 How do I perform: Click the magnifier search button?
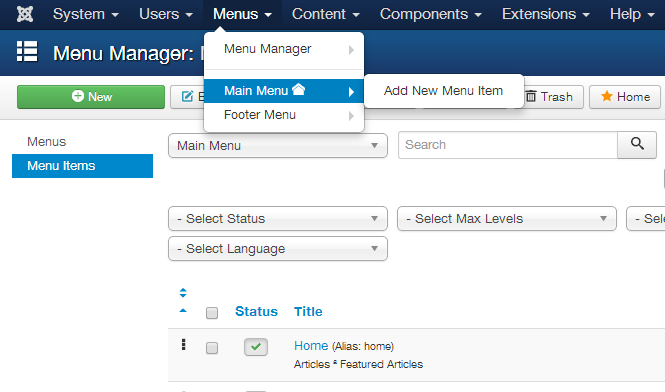click(x=637, y=145)
